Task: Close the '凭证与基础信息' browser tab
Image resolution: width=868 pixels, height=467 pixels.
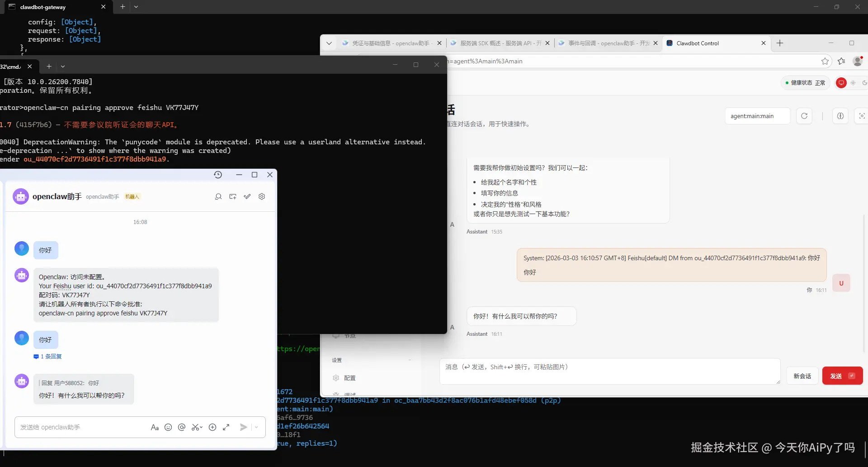Action: (439, 43)
